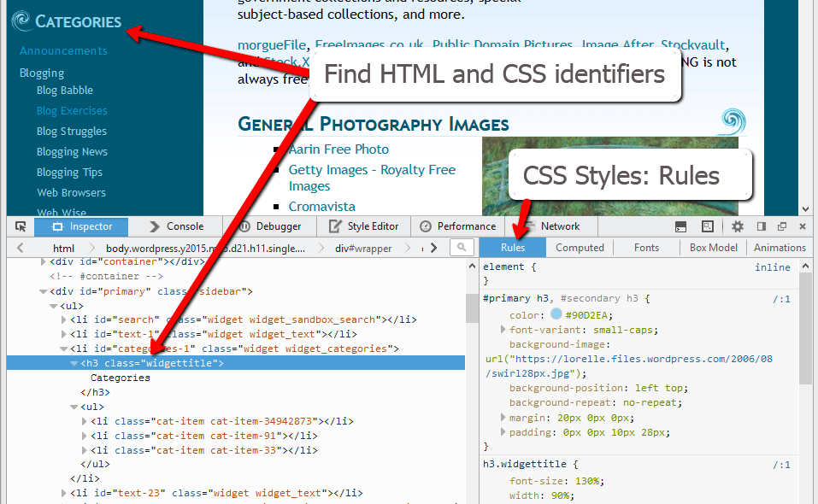Image resolution: width=818 pixels, height=504 pixels.
Task: Open the Blogging News link
Action: [72, 152]
